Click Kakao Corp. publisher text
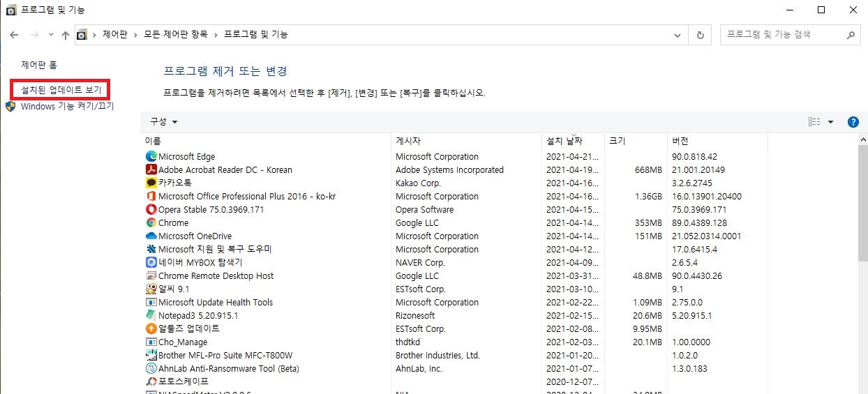868x394 pixels. (x=418, y=183)
